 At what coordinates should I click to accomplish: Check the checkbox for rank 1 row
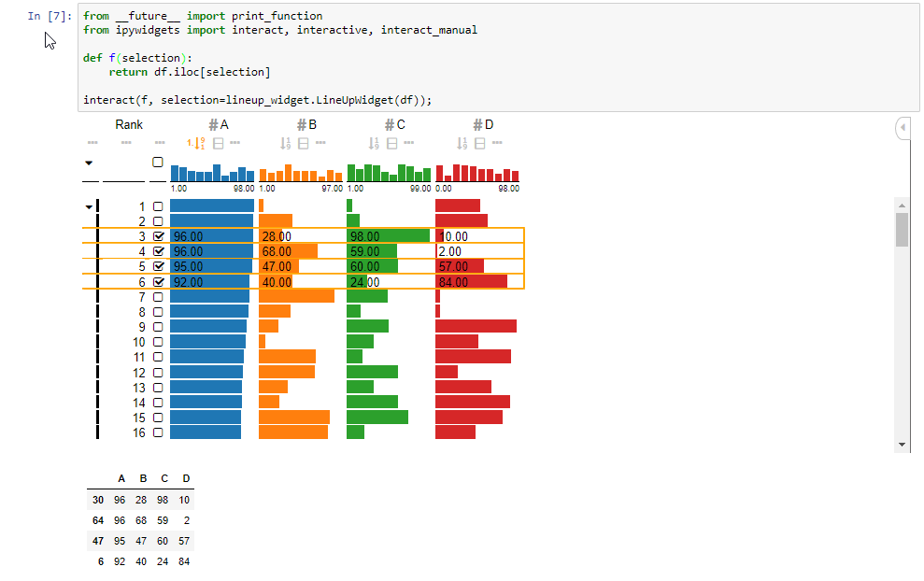(x=158, y=206)
